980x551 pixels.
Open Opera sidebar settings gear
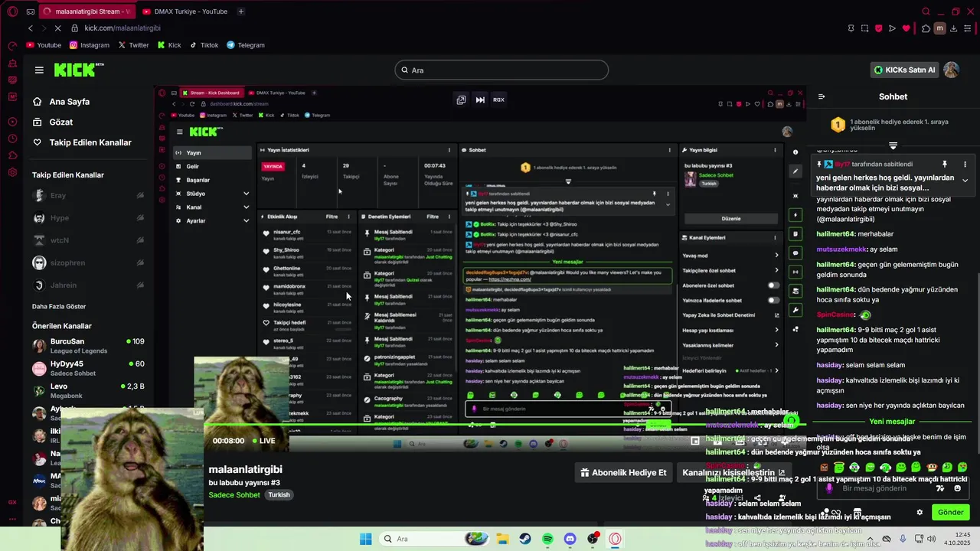(x=12, y=172)
